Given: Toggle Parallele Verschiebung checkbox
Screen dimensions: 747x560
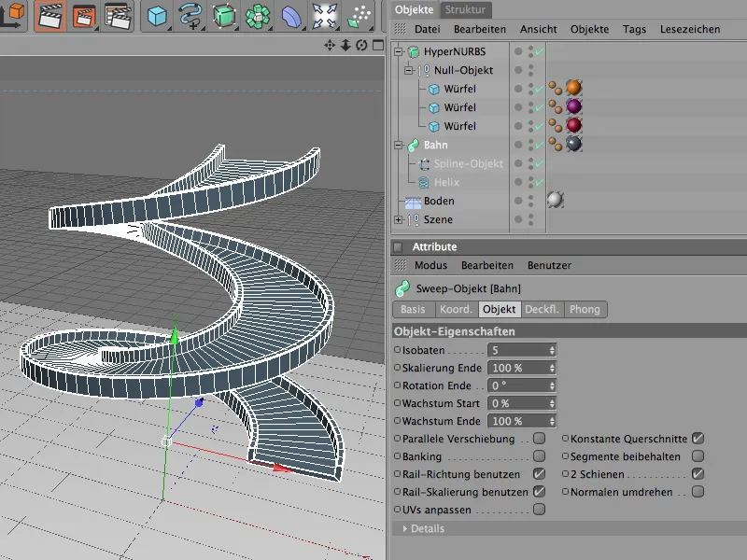Looking at the screenshot, I should click(540, 438).
